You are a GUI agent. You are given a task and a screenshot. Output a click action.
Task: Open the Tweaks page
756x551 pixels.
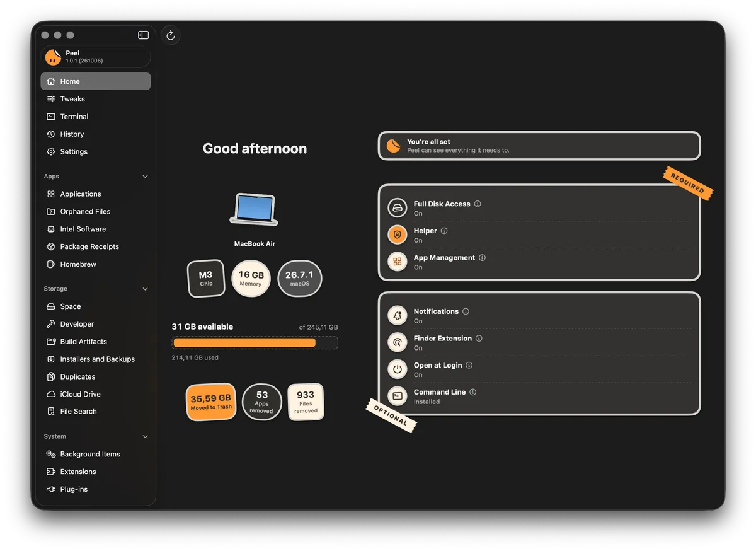[x=96, y=99]
